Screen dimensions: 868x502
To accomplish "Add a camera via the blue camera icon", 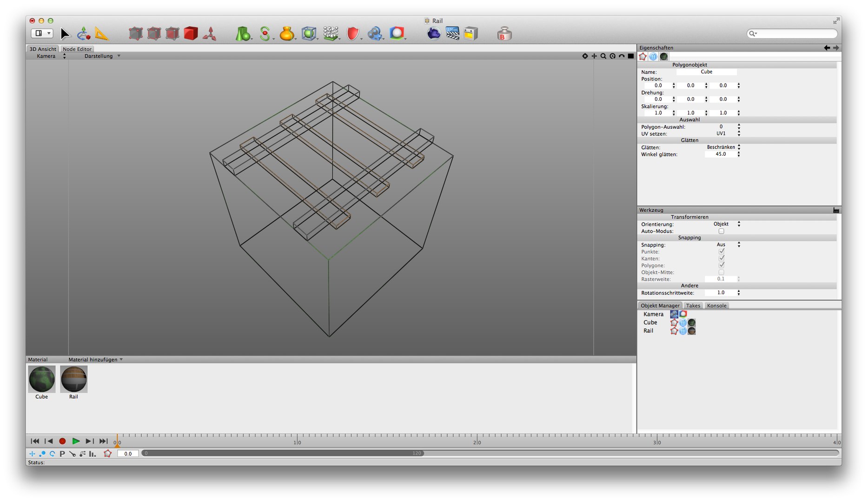I will [374, 33].
